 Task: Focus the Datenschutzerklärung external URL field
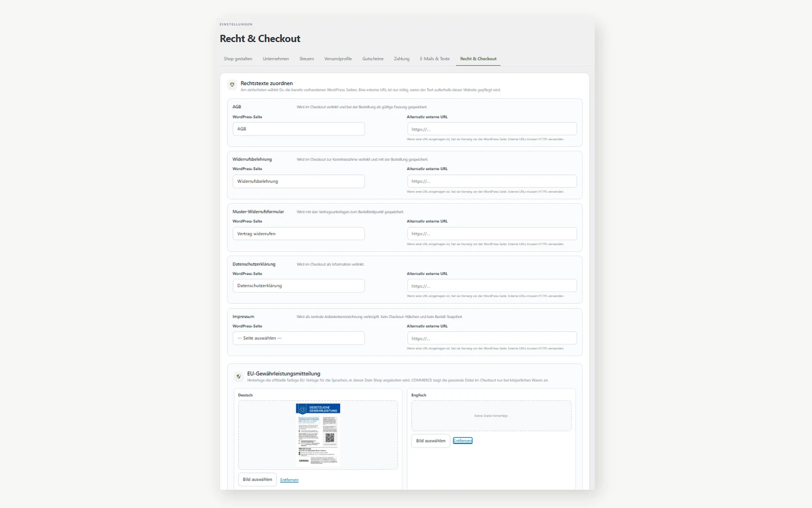click(x=492, y=286)
